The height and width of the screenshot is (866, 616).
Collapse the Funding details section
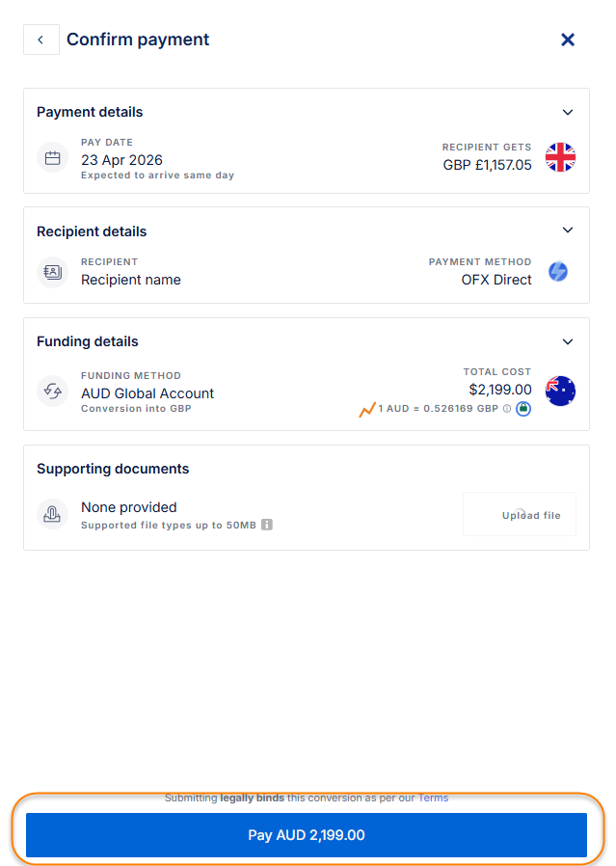[568, 341]
